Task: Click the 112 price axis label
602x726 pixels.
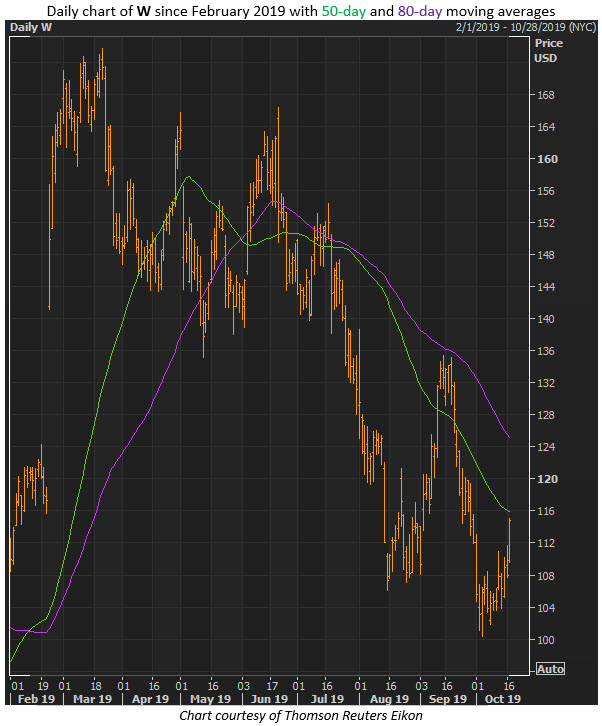Action: click(545, 543)
